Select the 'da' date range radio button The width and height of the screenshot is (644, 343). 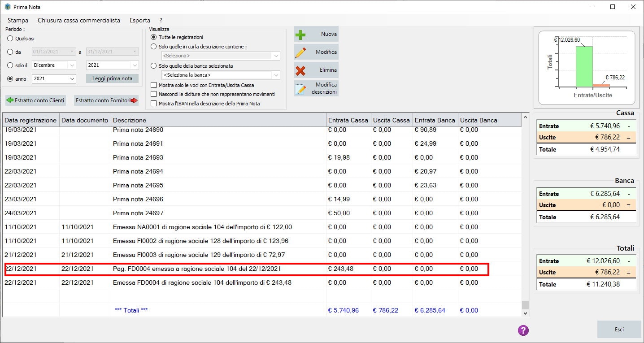(10, 52)
